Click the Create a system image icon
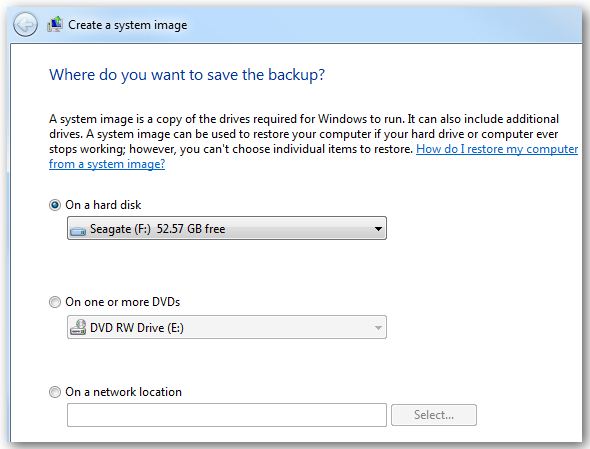590x449 pixels. pos(55,24)
